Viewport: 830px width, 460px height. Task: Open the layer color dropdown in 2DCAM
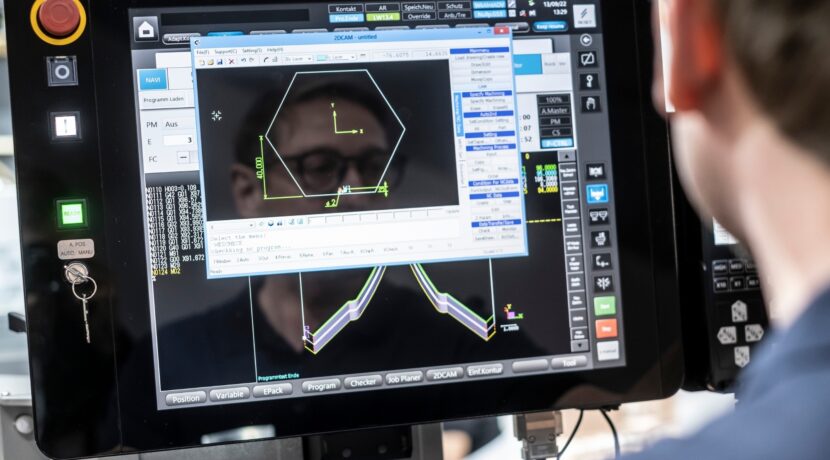pyautogui.click(x=336, y=57)
